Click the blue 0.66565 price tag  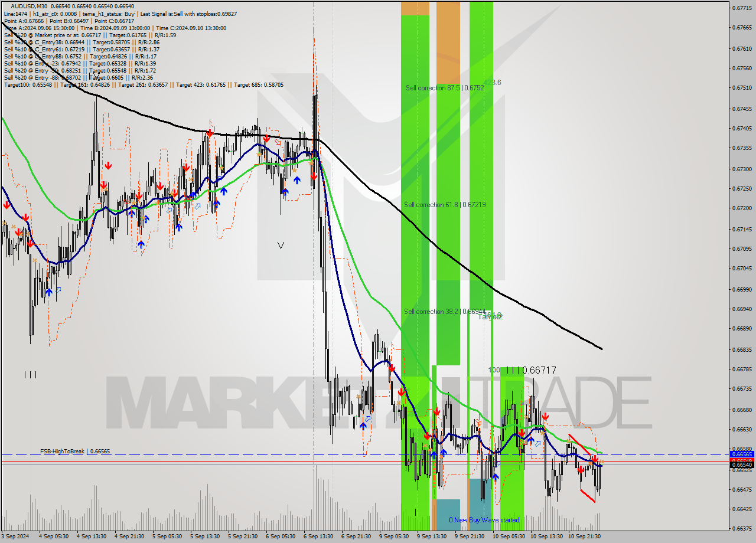742,454
